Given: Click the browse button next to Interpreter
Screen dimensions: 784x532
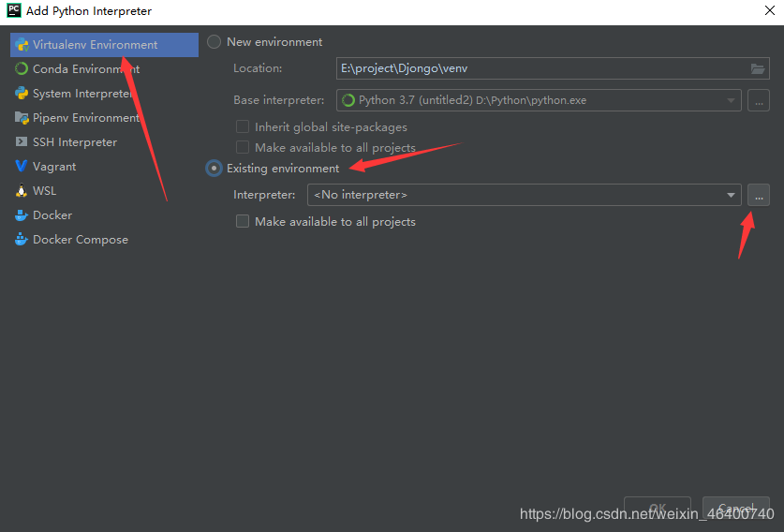Looking at the screenshot, I should 759,195.
